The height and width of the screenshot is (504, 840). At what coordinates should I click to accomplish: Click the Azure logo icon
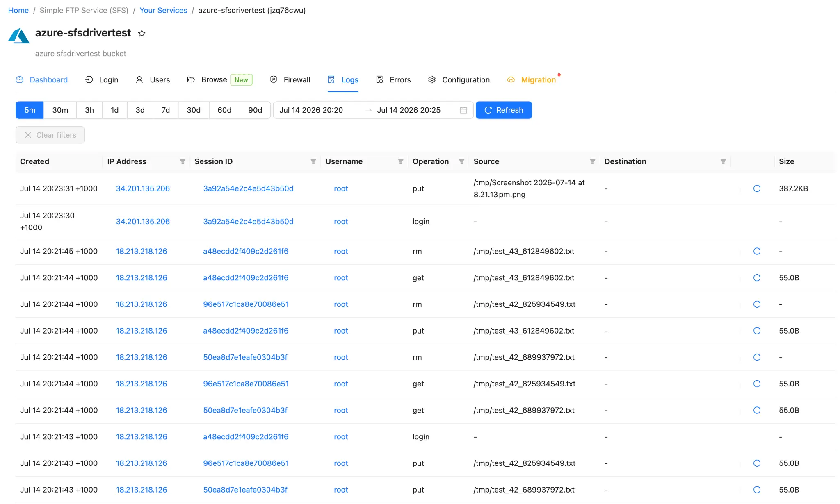click(x=19, y=36)
